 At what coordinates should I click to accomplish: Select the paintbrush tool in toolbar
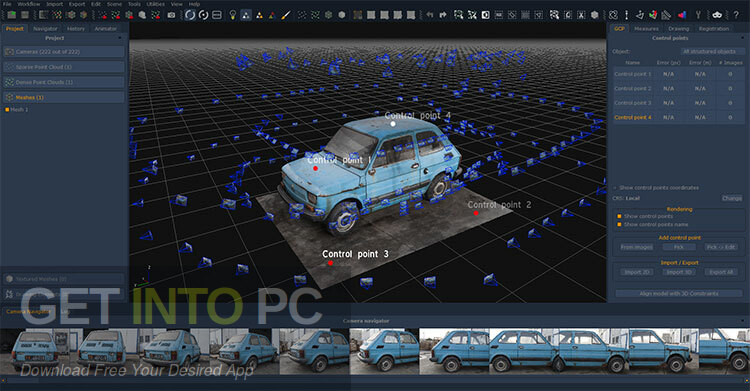286,15
